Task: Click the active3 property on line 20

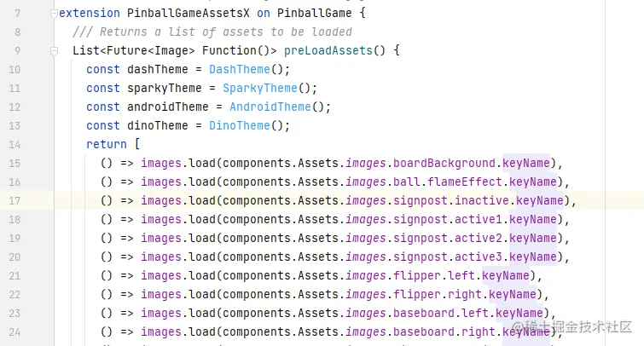Action: tap(478, 257)
